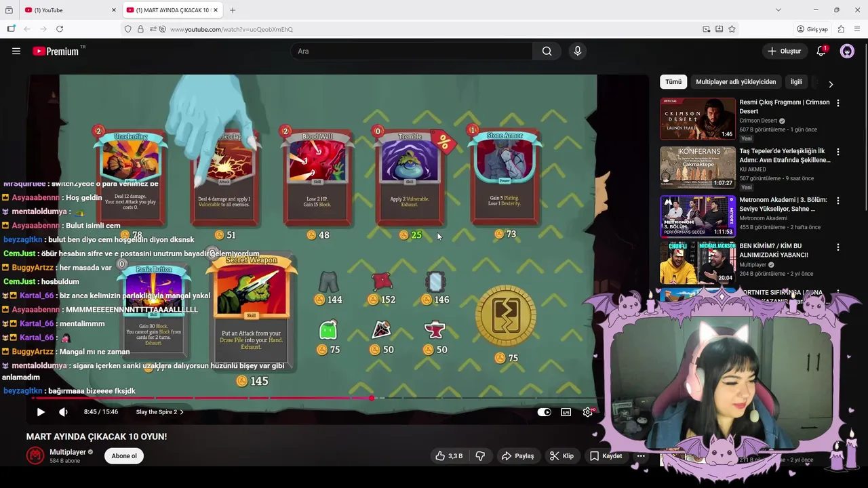Show more filter chips arrow
Viewport: 868px width, 488px height.
[831, 84]
